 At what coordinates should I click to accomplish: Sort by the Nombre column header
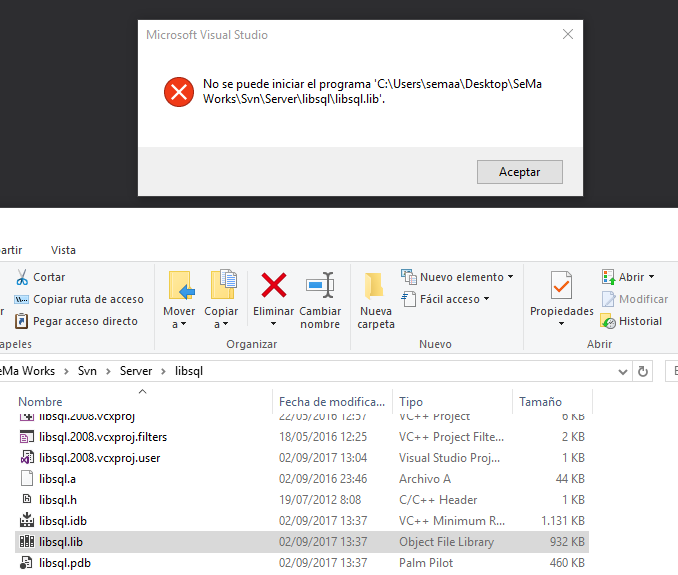(x=40, y=402)
